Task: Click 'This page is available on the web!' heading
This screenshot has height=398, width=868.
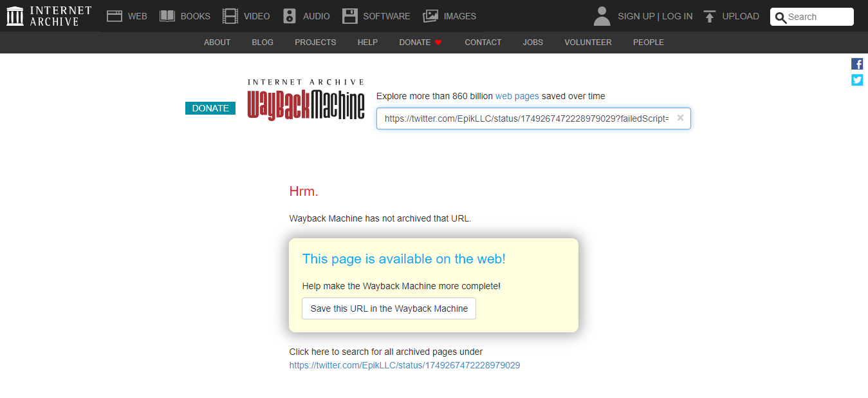Action: click(x=404, y=259)
